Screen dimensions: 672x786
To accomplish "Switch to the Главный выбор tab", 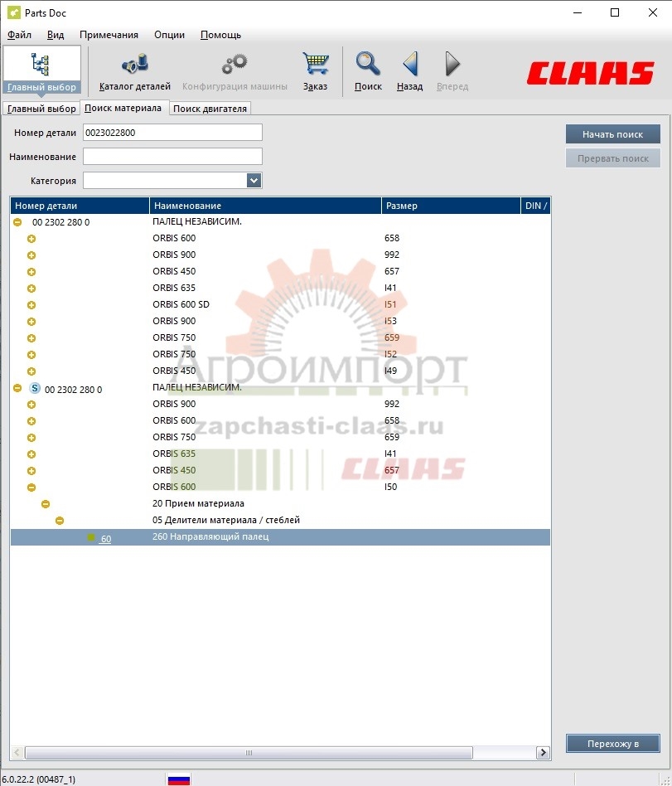I will [41, 109].
